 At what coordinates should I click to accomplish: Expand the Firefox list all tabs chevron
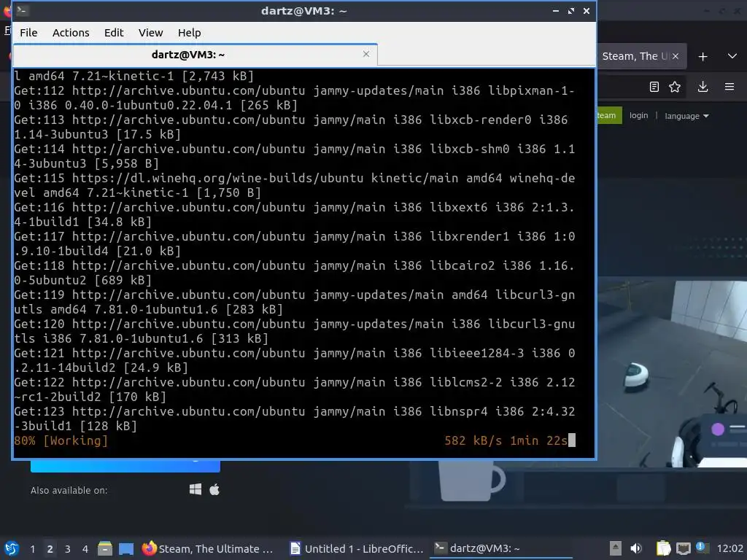point(732,56)
